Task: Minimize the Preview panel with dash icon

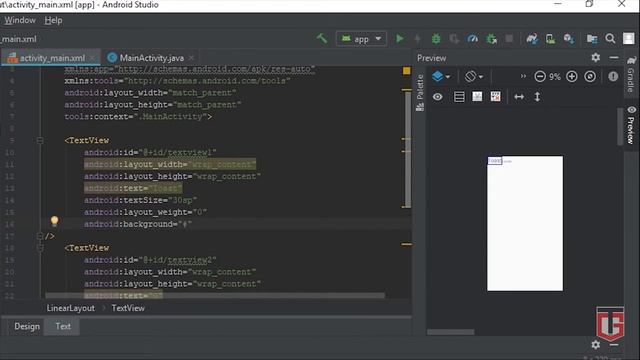Action: [x=613, y=58]
